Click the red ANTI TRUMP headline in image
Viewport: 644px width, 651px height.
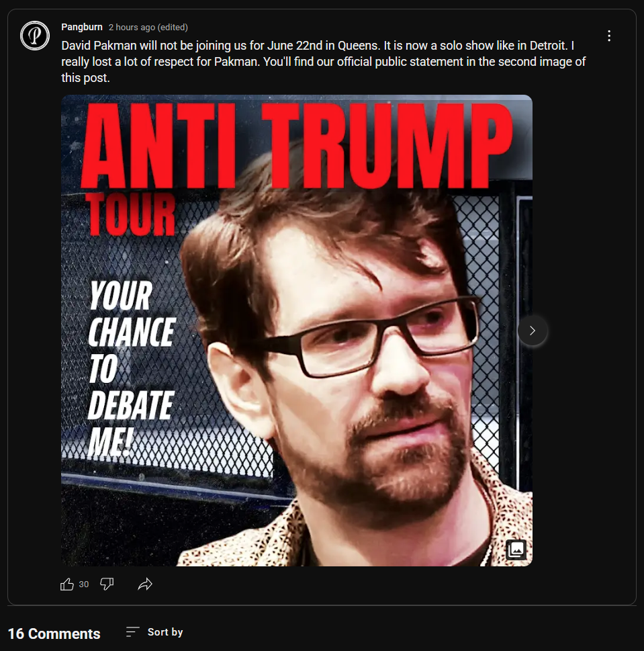[297, 145]
